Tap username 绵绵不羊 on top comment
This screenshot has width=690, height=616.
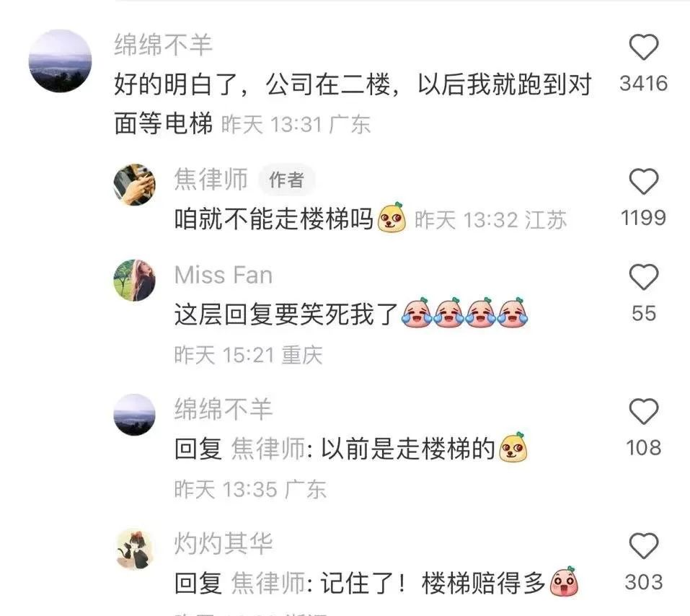coord(163,45)
